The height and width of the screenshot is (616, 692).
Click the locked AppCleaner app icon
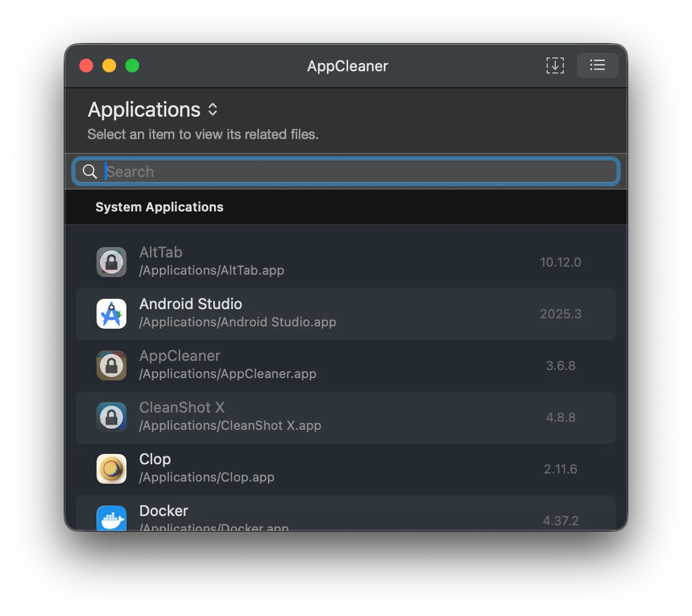pos(112,365)
